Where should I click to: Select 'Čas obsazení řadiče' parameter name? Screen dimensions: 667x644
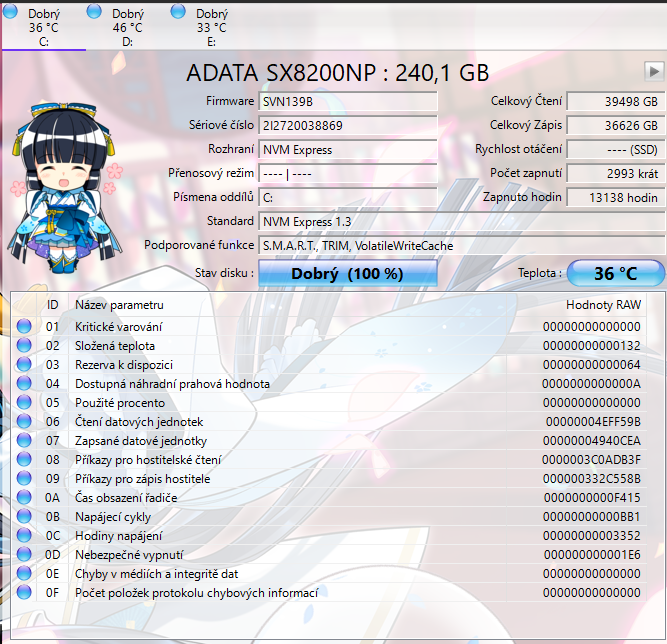pyautogui.click(x=126, y=498)
